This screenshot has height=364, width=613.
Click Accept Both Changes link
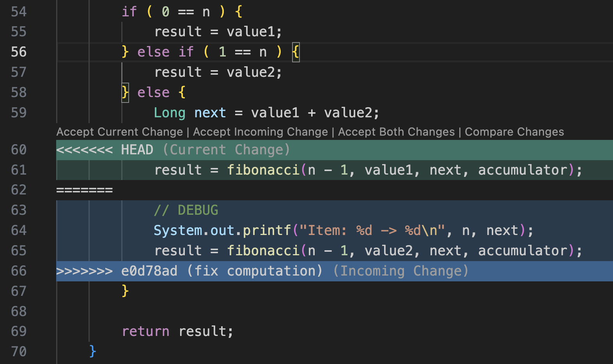click(x=396, y=132)
